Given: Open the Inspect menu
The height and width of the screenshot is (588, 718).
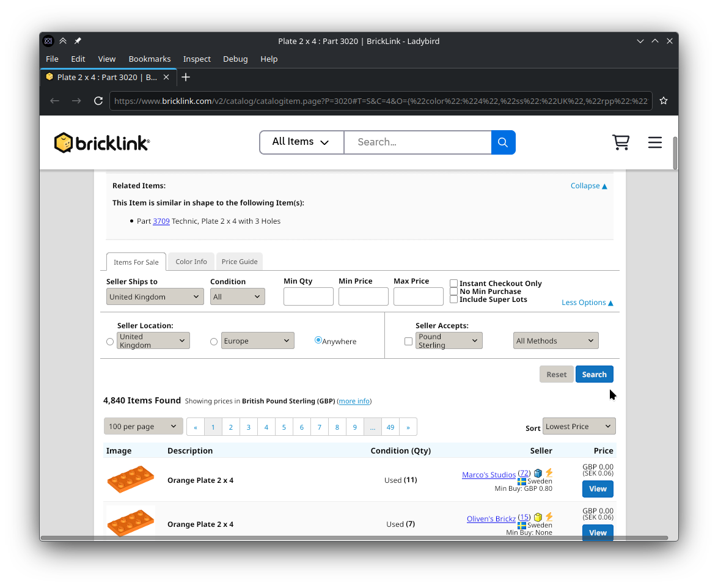Looking at the screenshot, I should coord(197,59).
